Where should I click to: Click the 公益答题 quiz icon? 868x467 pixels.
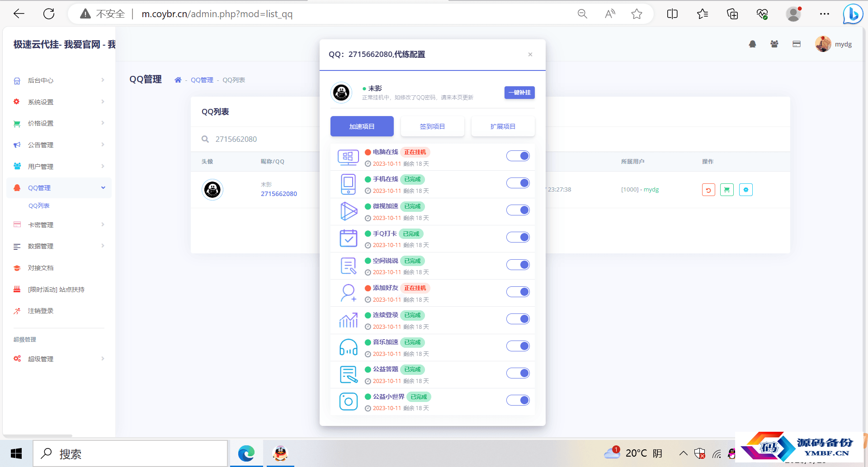pyautogui.click(x=348, y=374)
